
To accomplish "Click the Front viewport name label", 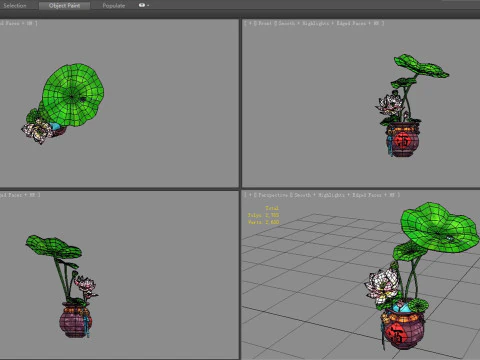I will pos(265,23).
